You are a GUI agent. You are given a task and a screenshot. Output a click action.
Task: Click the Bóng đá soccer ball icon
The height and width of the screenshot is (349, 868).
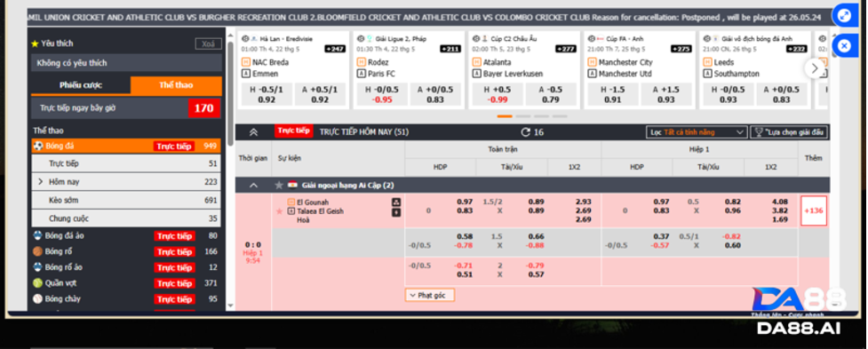(x=37, y=146)
